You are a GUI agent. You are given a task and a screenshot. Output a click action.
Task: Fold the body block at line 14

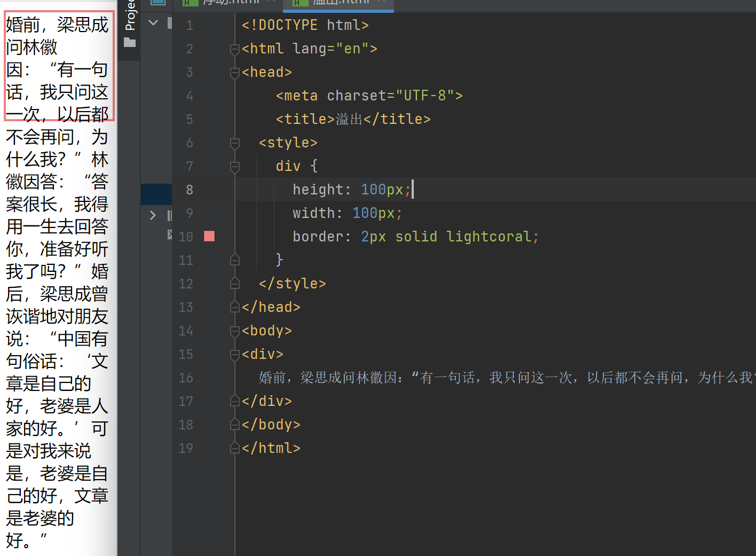point(234,331)
